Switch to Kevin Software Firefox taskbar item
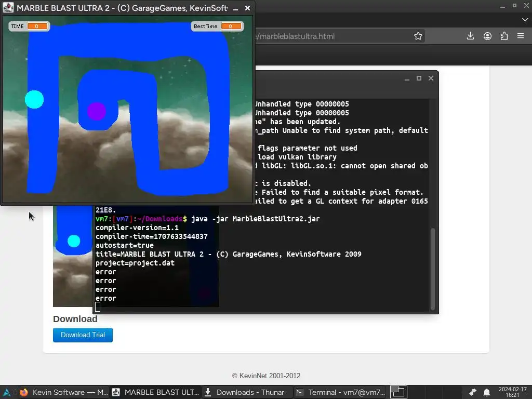This screenshot has height=399, width=532. click(64, 392)
